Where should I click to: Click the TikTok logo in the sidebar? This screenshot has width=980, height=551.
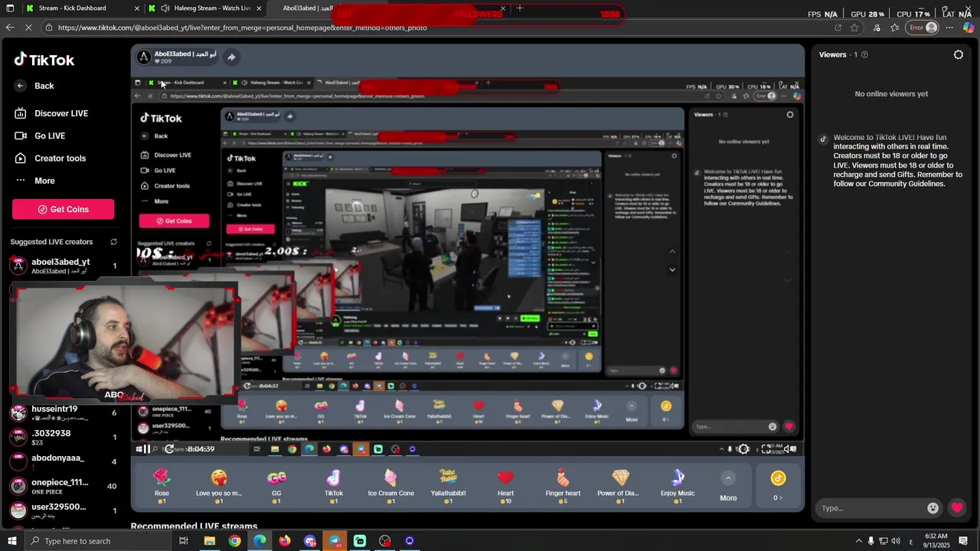(x=44, y=60)
